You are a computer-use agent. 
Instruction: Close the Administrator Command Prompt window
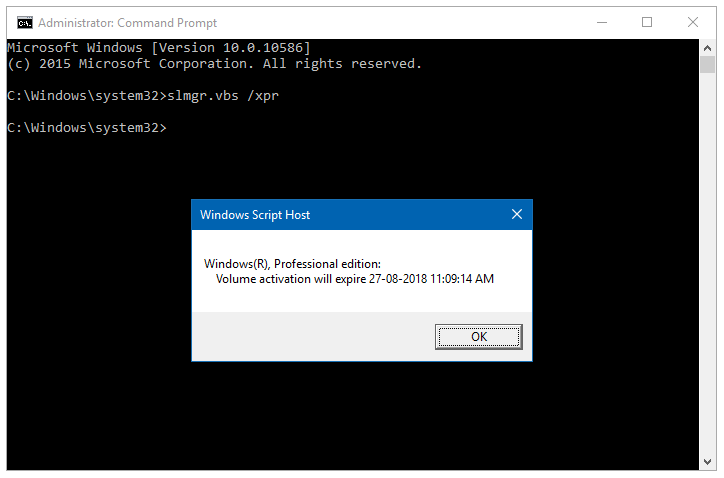tap(693, 22)
